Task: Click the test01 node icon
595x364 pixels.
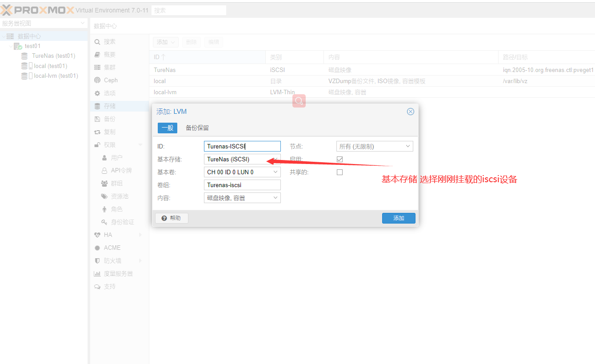Action: [18, 46]
